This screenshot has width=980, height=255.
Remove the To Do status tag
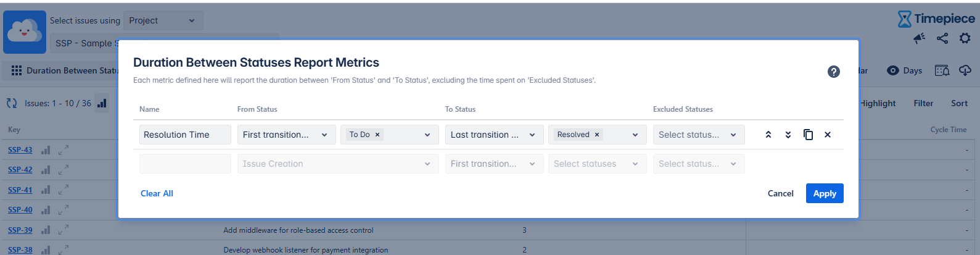pos(377,135)
